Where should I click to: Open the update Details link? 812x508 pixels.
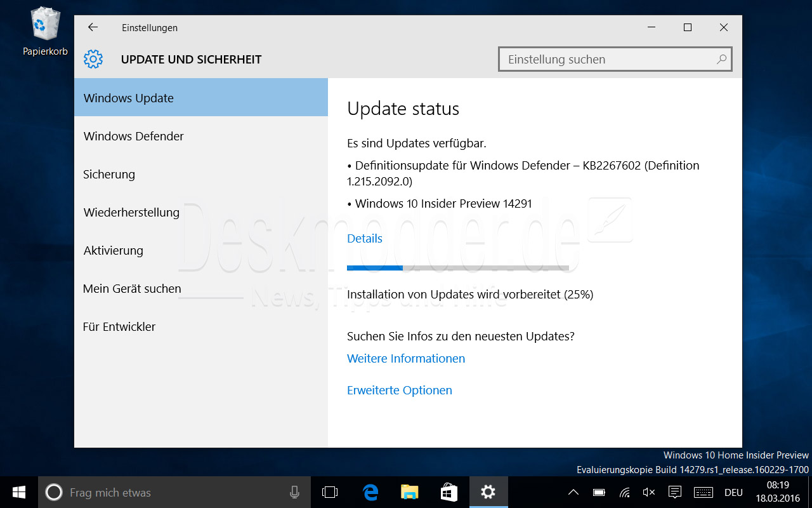[x=365, y=238]
